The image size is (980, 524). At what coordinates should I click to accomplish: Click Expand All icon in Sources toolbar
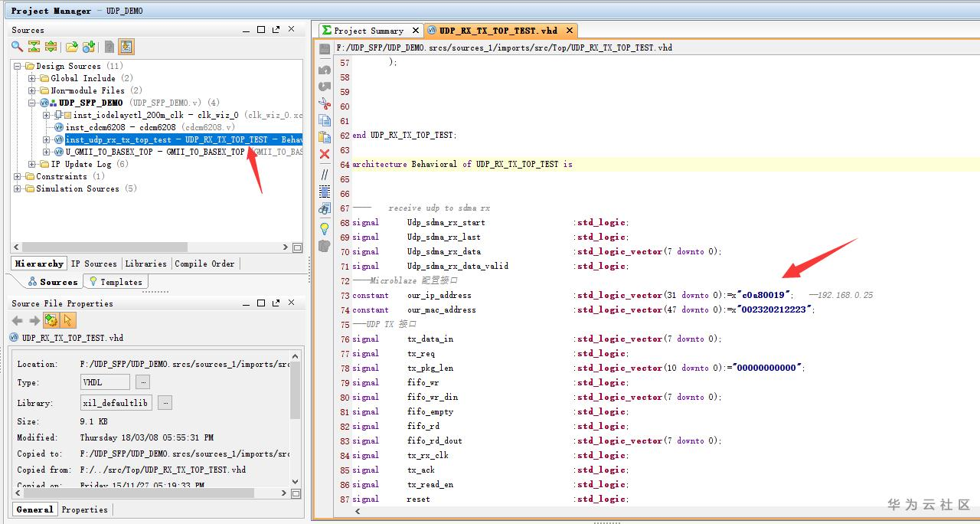[x=51, y=47]
